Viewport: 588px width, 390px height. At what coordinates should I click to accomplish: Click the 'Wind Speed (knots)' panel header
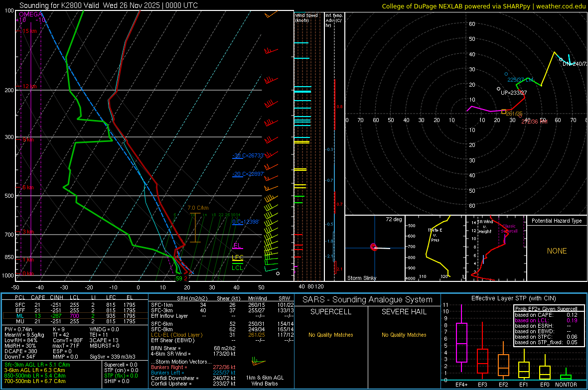tap(306, 17)
